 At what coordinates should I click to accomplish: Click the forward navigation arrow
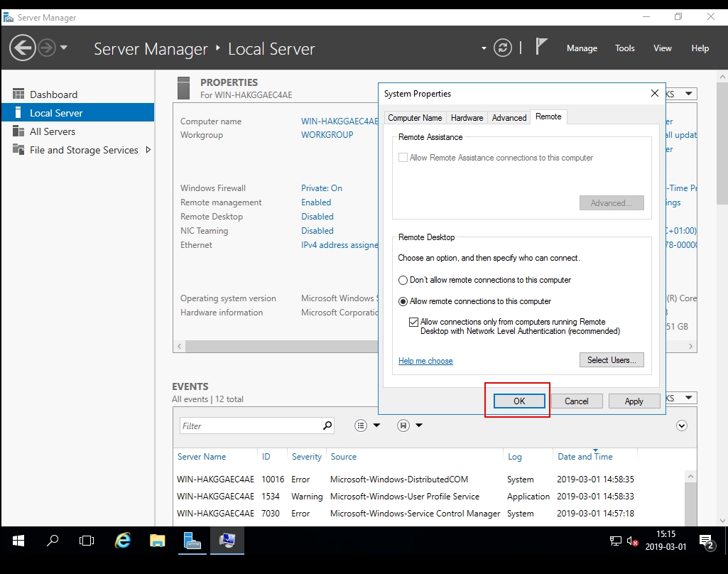click(x=46, y=48)
